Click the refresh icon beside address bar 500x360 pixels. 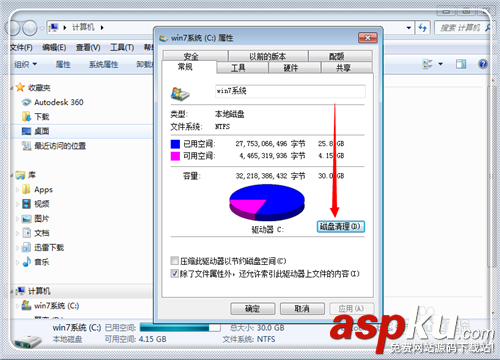pyautogui.click(x=423, y=28)
